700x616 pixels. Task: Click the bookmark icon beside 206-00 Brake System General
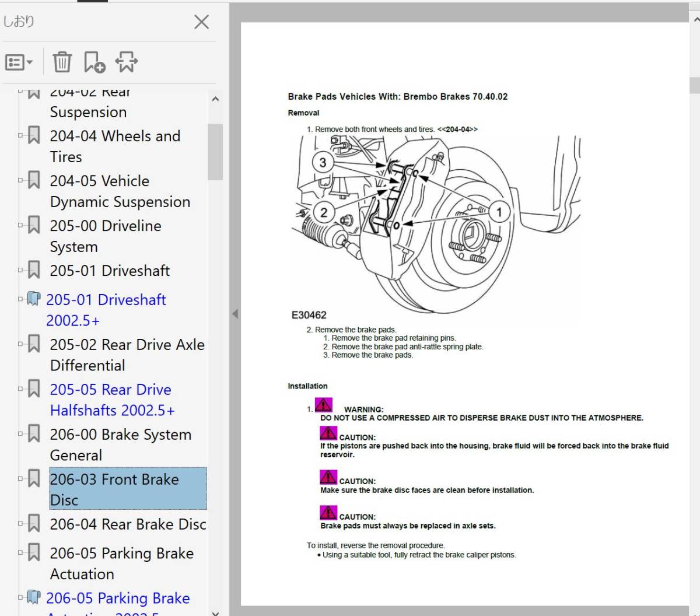click(34, 434)
